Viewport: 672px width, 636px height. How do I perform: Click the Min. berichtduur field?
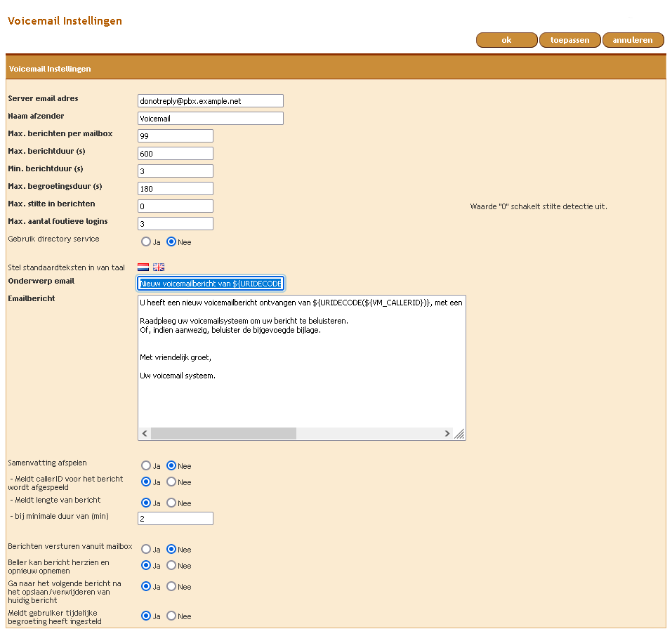176,171
